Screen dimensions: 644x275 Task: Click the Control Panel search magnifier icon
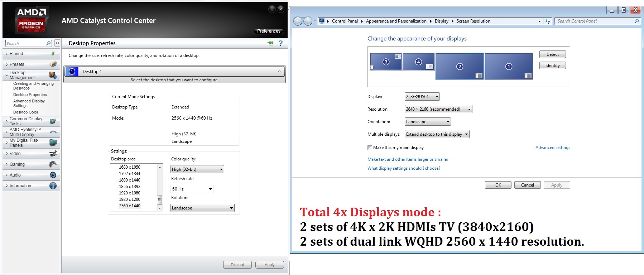click(636, 21)
